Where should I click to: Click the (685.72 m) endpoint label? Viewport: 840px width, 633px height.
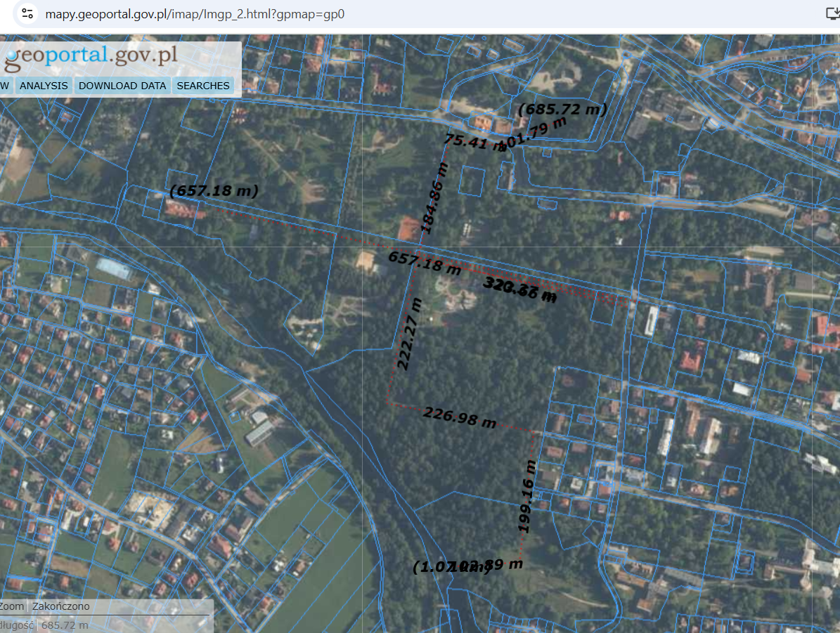click(x=562, y=110)
